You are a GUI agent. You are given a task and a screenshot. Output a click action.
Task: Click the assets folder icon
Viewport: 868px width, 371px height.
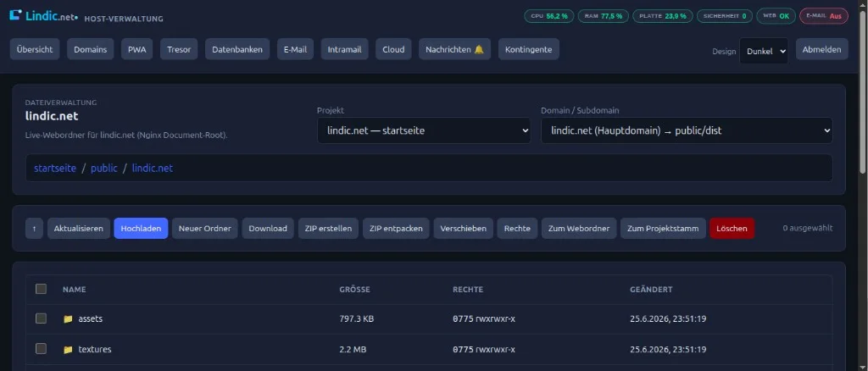[x=68, y=319]
